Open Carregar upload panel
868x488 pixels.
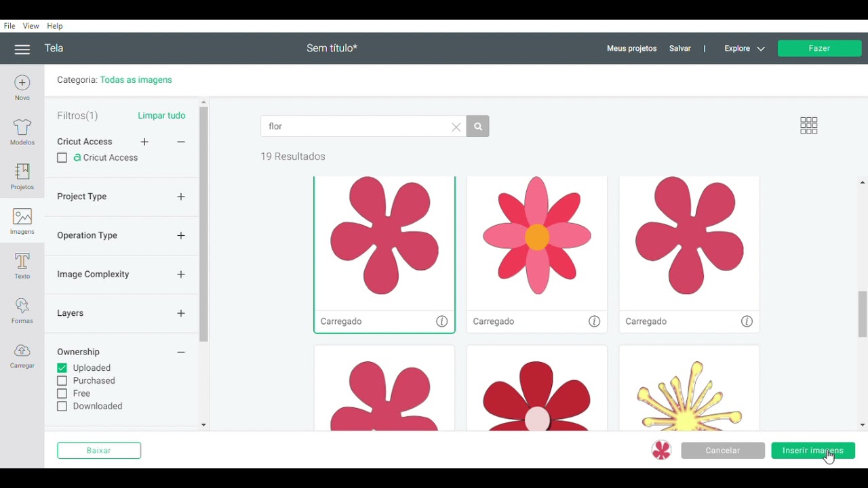pyautogui.click(x=22, y=356)
